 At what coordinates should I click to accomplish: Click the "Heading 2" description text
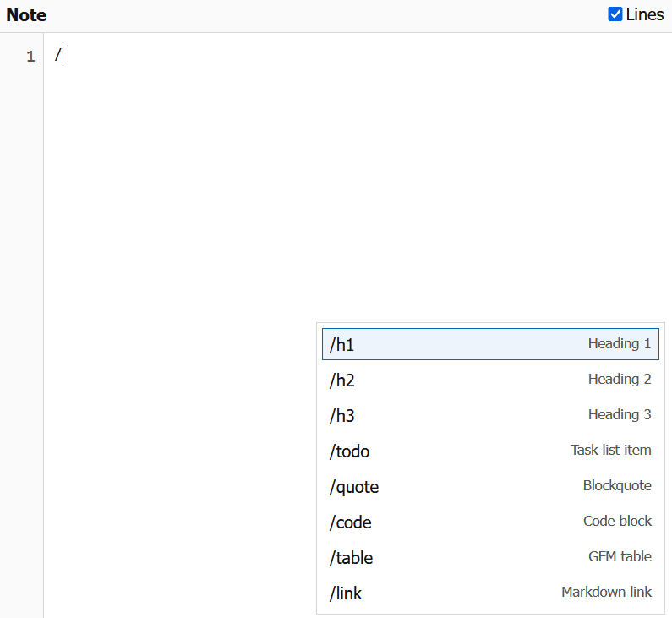620,379
